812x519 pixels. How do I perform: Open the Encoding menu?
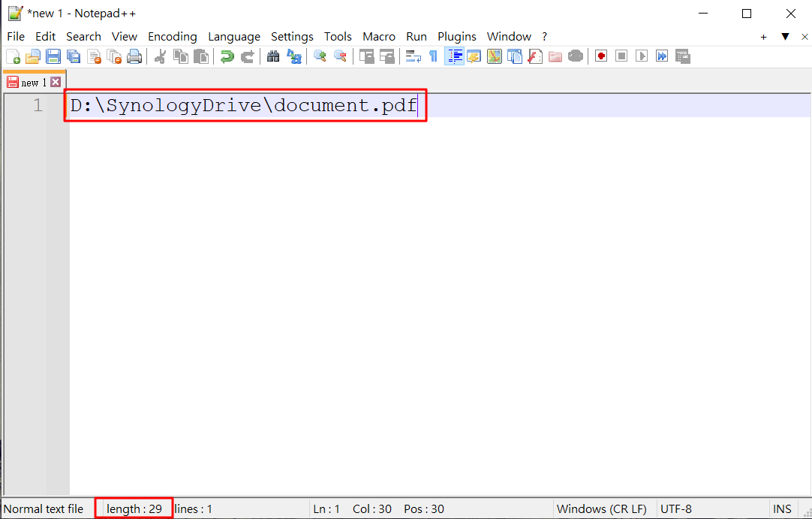(173, 37)
